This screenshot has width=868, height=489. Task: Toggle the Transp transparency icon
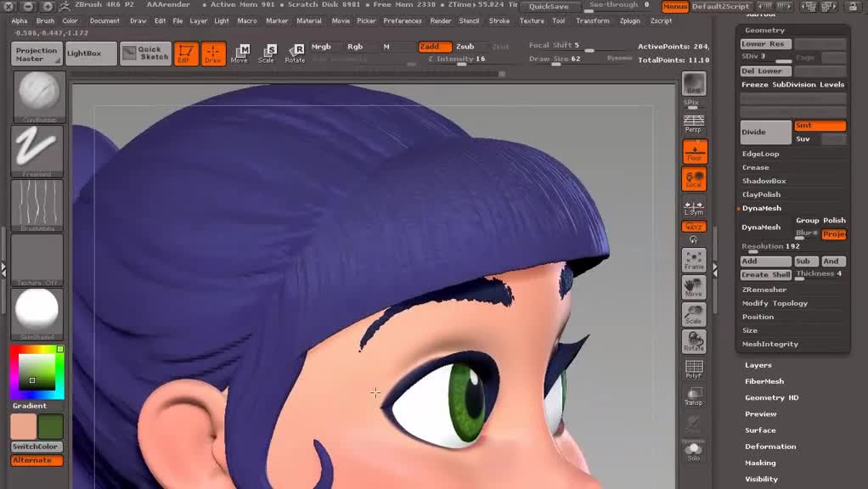694,396
